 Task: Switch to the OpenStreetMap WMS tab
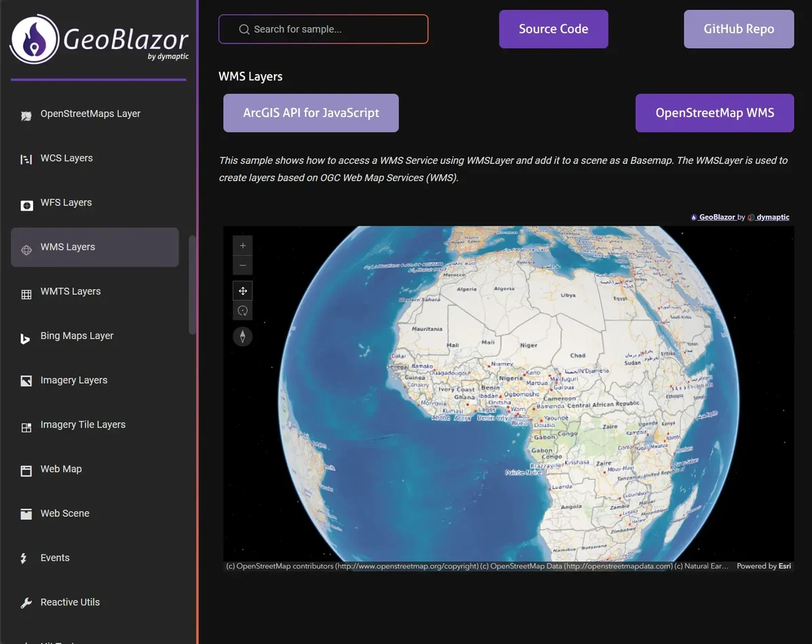(714, 113)
